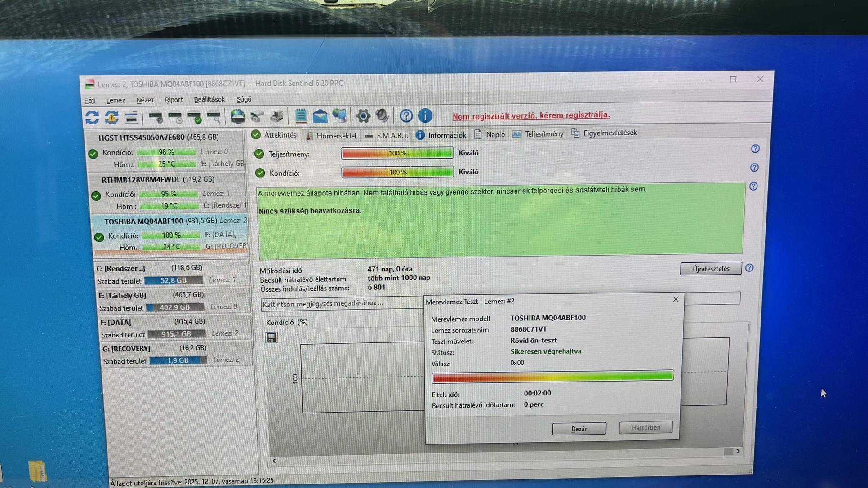
Task: Click the refresh disks toolbar icon
Action: 92,117
